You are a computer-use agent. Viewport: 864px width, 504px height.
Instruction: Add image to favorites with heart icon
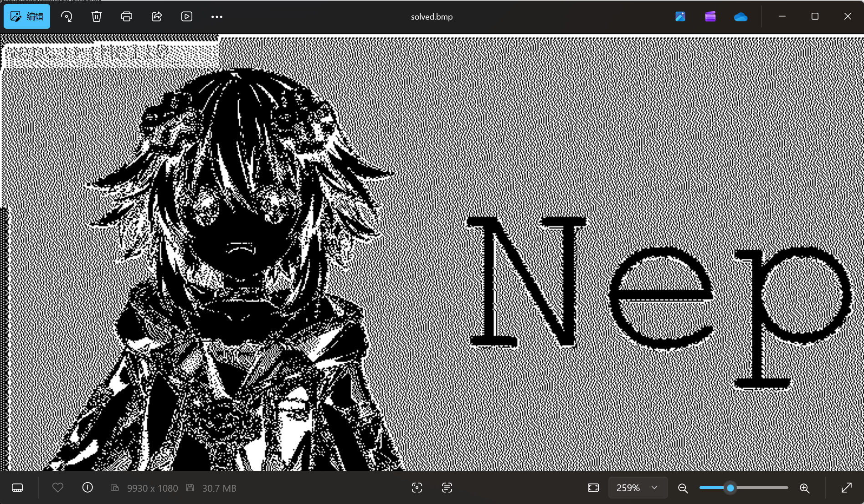(x=58, y=488)
